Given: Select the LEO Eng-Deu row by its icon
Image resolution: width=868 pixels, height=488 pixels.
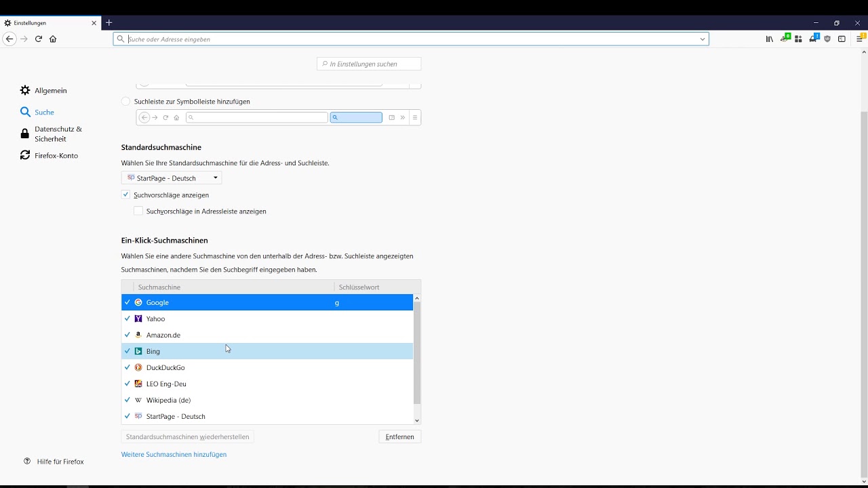Looking at the screenshot, I should pos(138,384).
